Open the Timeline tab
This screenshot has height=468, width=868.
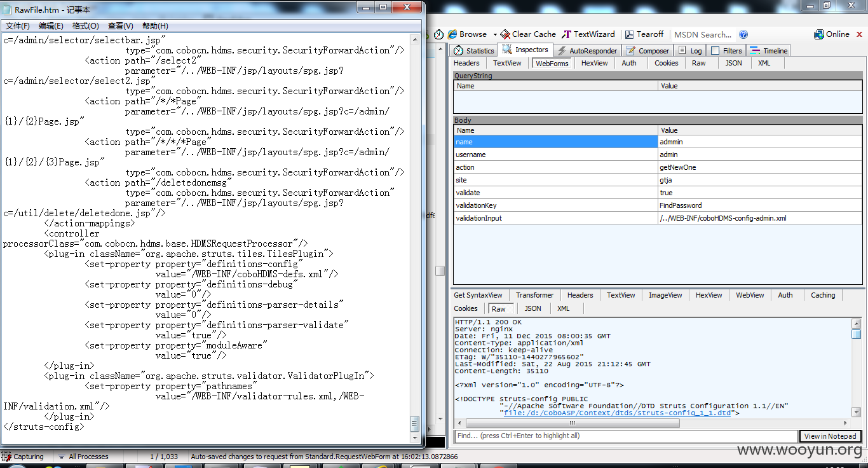(769, 51)
